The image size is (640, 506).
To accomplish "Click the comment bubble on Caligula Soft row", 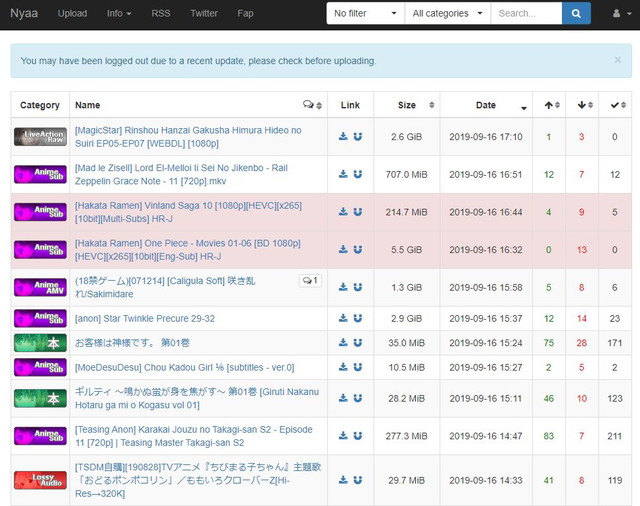I will pos(309,281).
